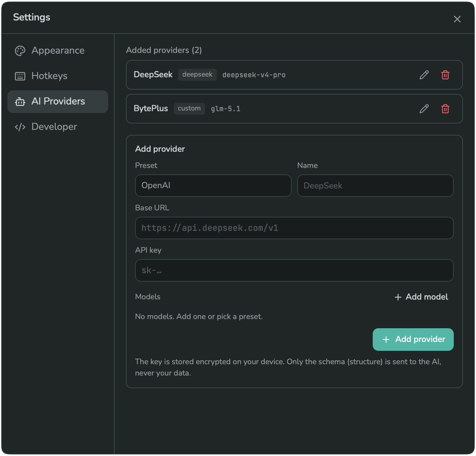Click the Appearance palette icon

tap(20, 51)
